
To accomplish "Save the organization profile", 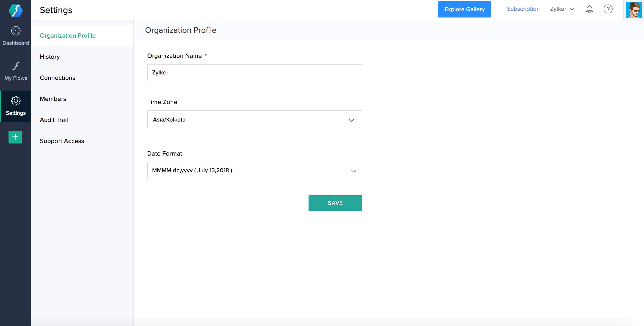I will pos(335,203).
